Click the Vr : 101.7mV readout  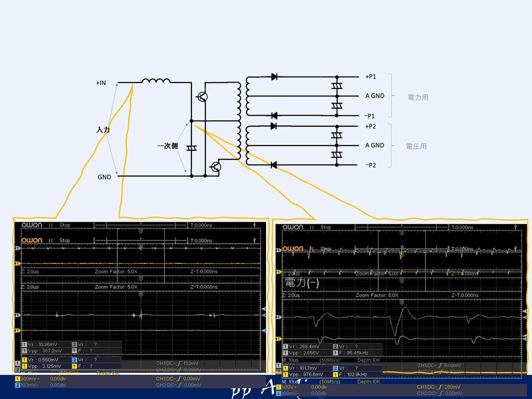[x=303, y=368]
